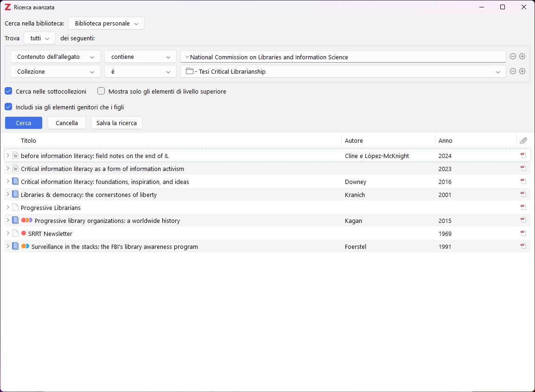
Task: Click article icon of 'before information literacy'
Action: (15, 155)
